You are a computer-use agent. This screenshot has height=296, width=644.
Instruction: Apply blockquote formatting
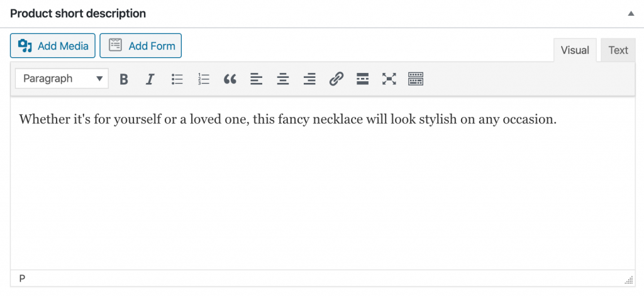tap(230, 79)
